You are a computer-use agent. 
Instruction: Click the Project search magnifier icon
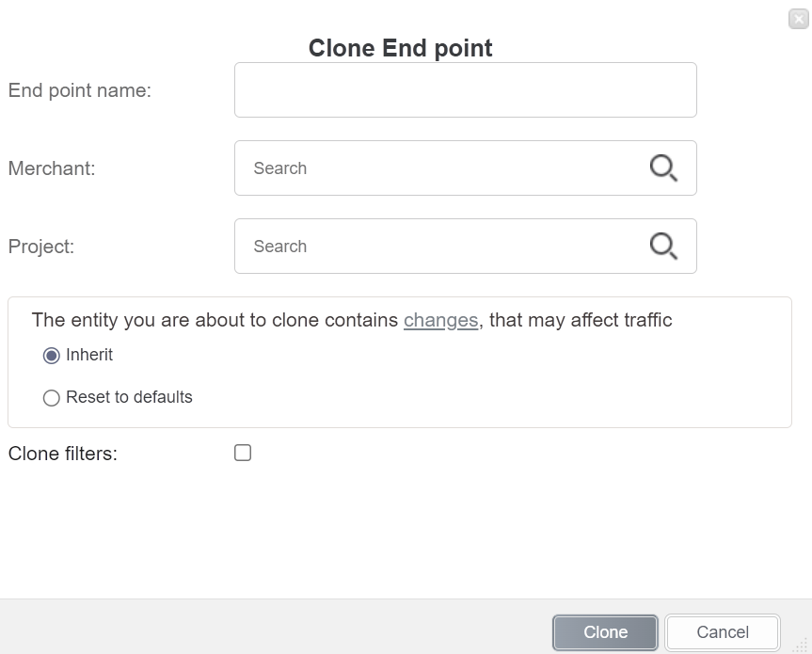(x=663, y=247)
